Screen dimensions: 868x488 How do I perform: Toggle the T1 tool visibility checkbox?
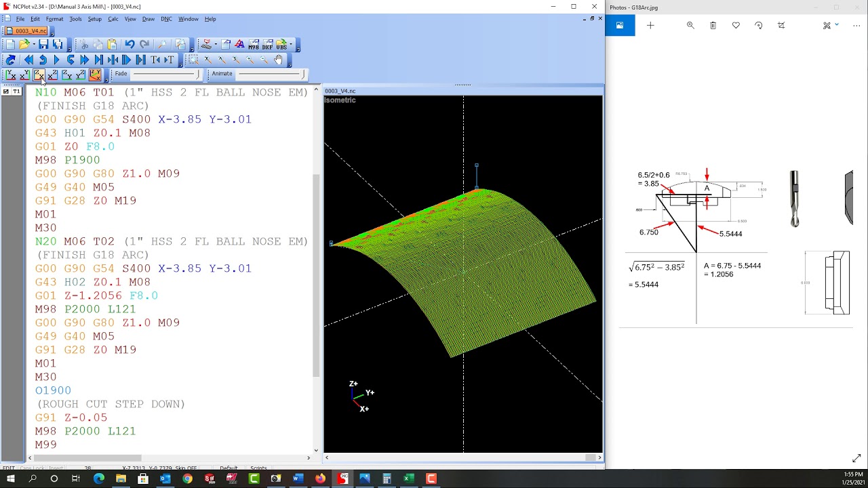point(6,91)
